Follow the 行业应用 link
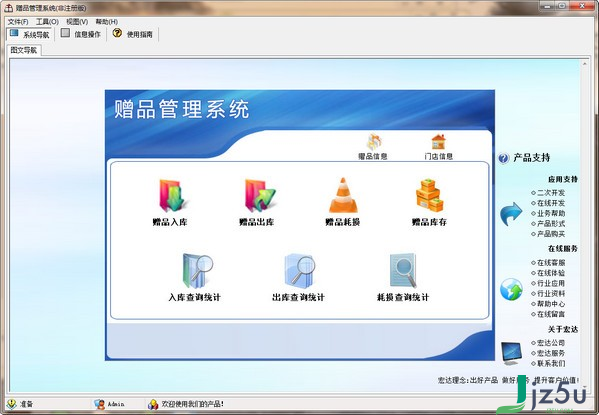This screenshot has width=599, height=415. (551, 284)
